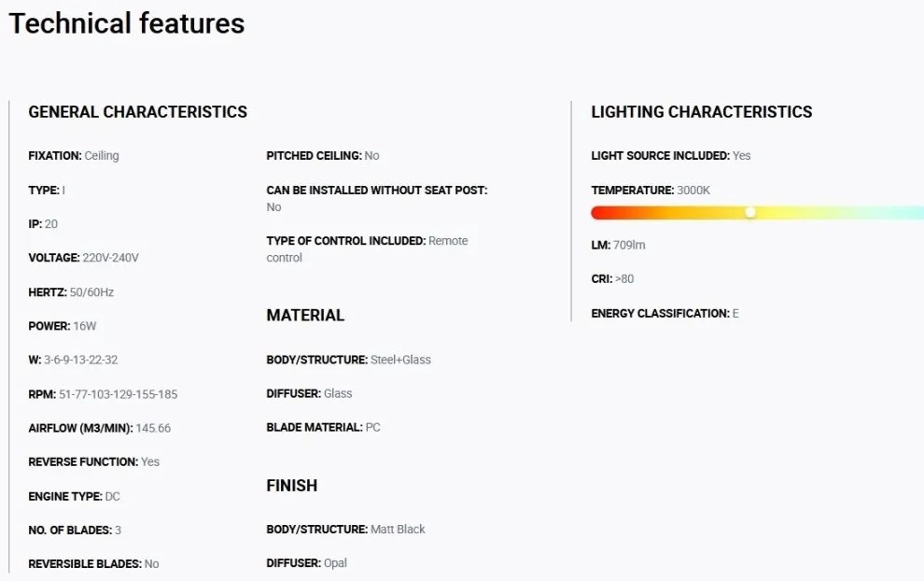The width and height of the screenshot is (924, 581).
Task: Click the Technical features heading
Action: tap(127, 23)
